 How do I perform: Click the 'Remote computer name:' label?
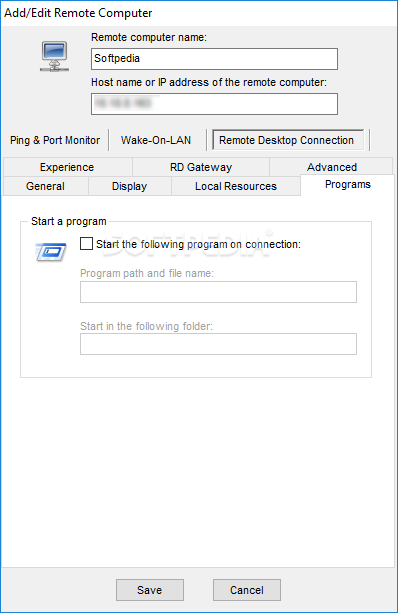(x=149, y=38)
